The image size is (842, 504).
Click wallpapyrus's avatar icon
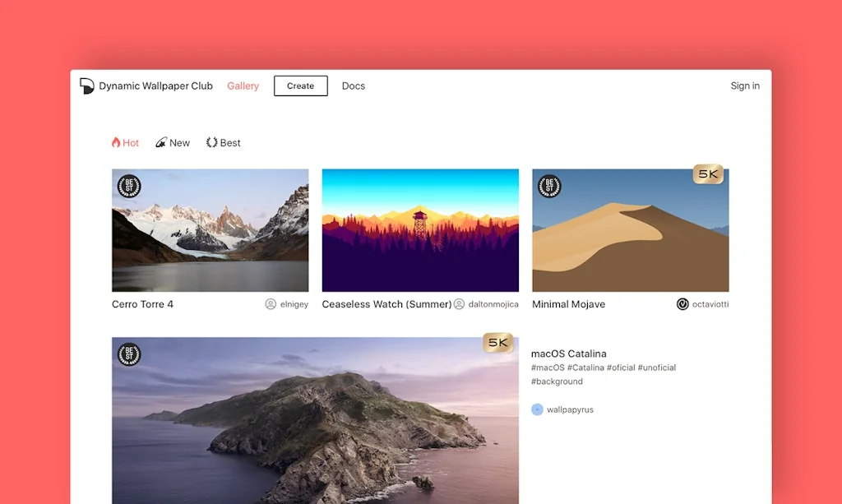[538, 409]
